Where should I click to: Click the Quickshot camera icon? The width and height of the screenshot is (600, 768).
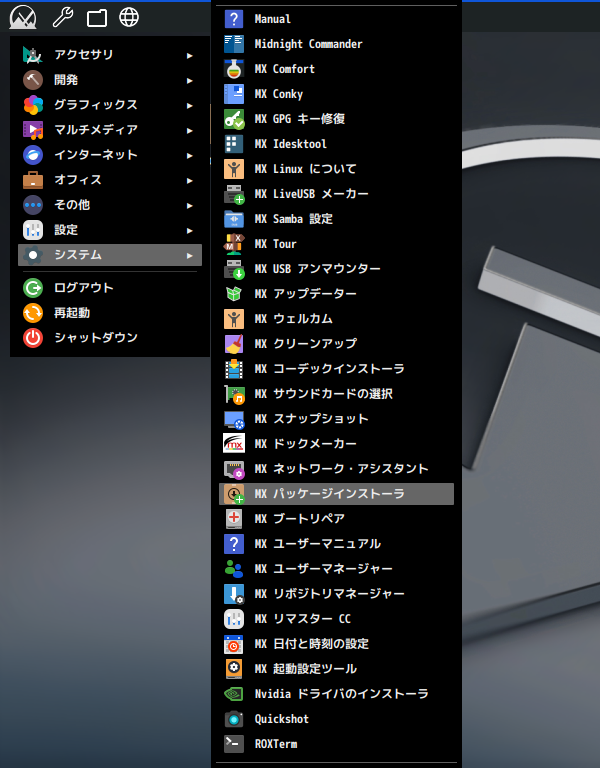tap(234, 719)
